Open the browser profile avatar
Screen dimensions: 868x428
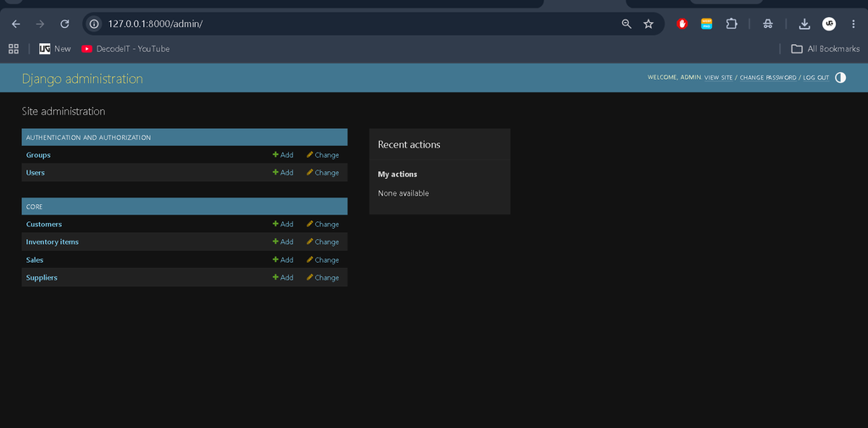[829, 24]
